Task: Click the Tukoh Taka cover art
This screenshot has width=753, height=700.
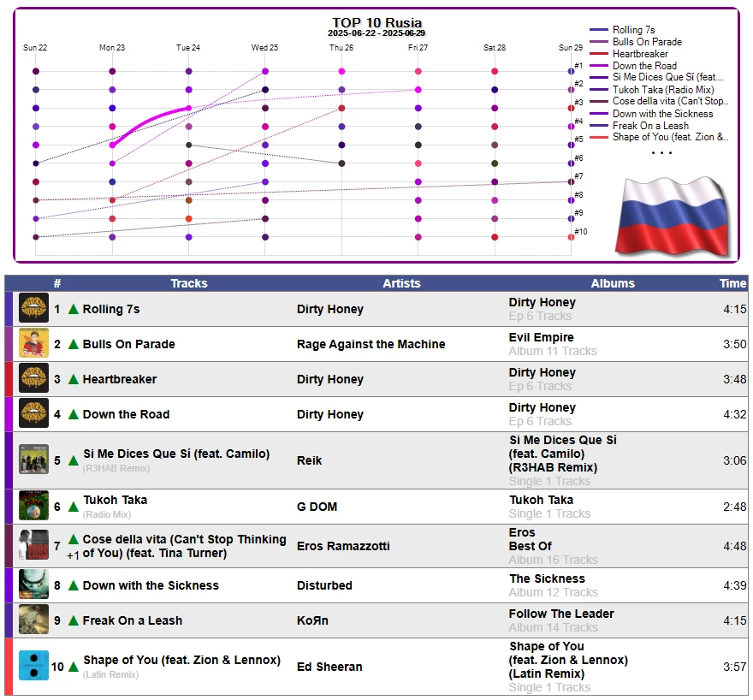Action: pos(33,506)
